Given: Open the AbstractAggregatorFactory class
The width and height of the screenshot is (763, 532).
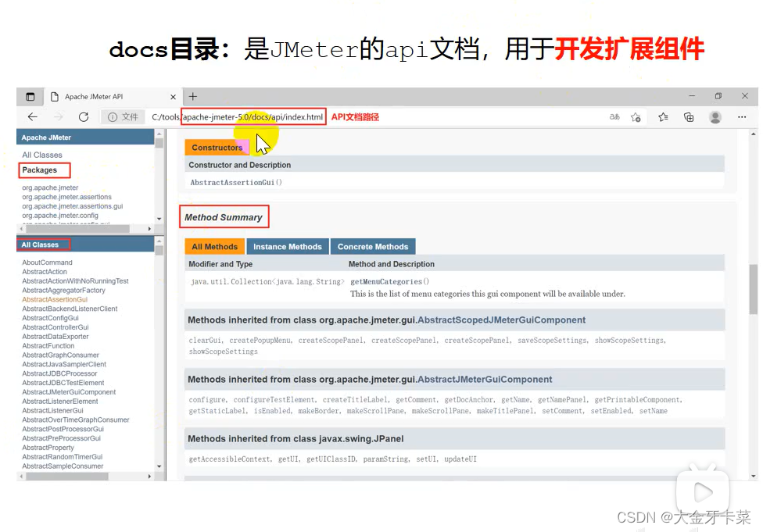Looking at the screenshot, I should (63, 291).
